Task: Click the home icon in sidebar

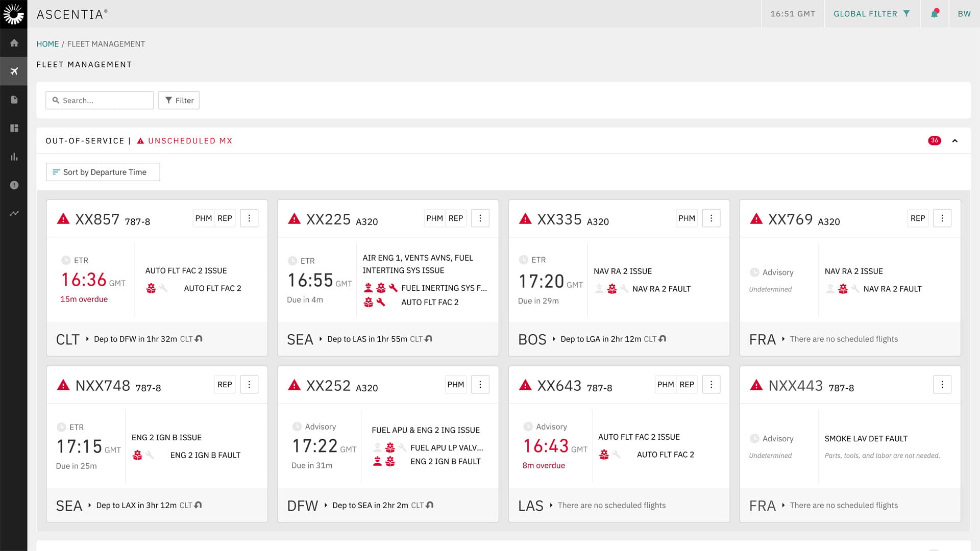Action: tap(14, 43)
